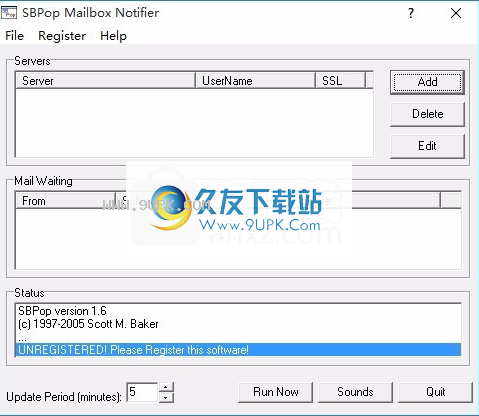Screen dimensions: 479x416
Task: Close the SBPop Mailbox Notifier window
Action: [456, 13]
